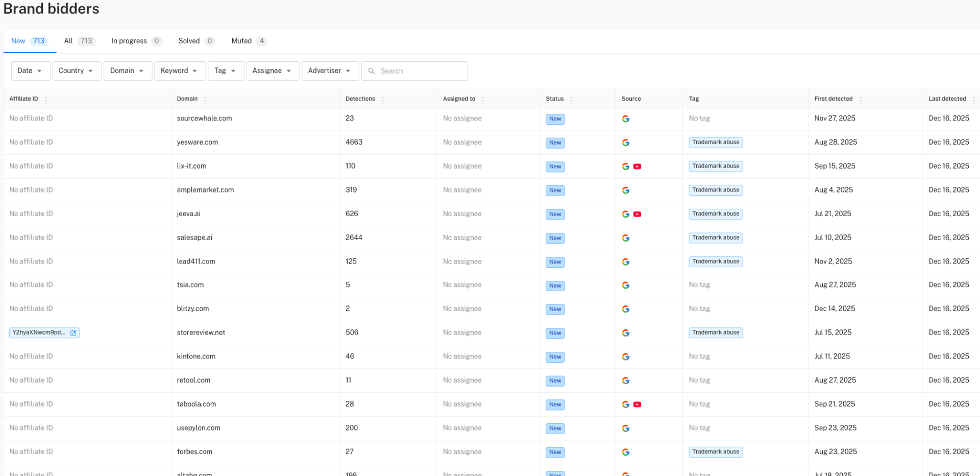This screenshot has height=476, width=980.
Task: Click No assignee for blitzy.com
Action: tap(462, 309)
